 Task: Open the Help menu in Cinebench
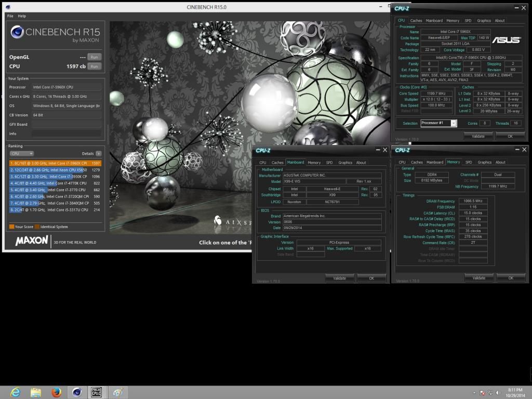tap(22, 16)
